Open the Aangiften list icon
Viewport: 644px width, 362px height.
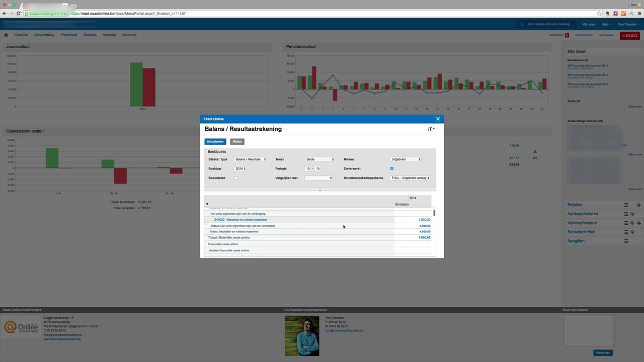pyautogui.click(x=626, y=241)
